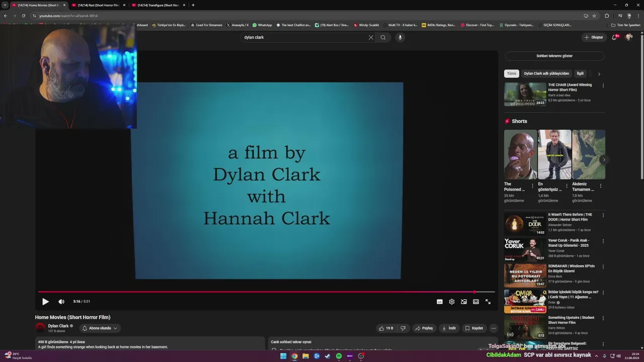Open the browser extensions puzzle icon
The width and height of the screenshot is (644, 362).
click(x=607, y=16)
